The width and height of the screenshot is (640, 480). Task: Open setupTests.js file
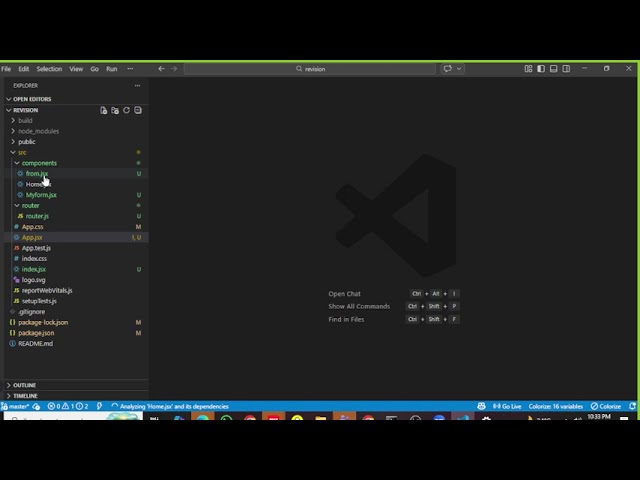[x=76, y=301]
